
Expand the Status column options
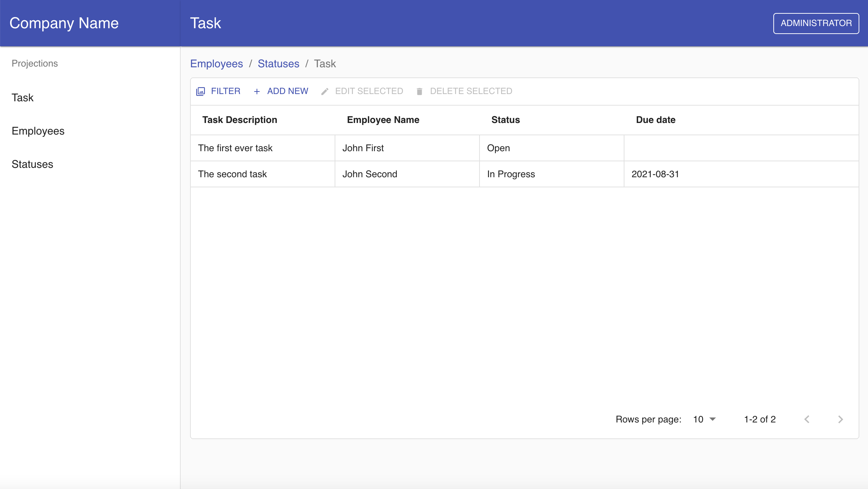505,120
